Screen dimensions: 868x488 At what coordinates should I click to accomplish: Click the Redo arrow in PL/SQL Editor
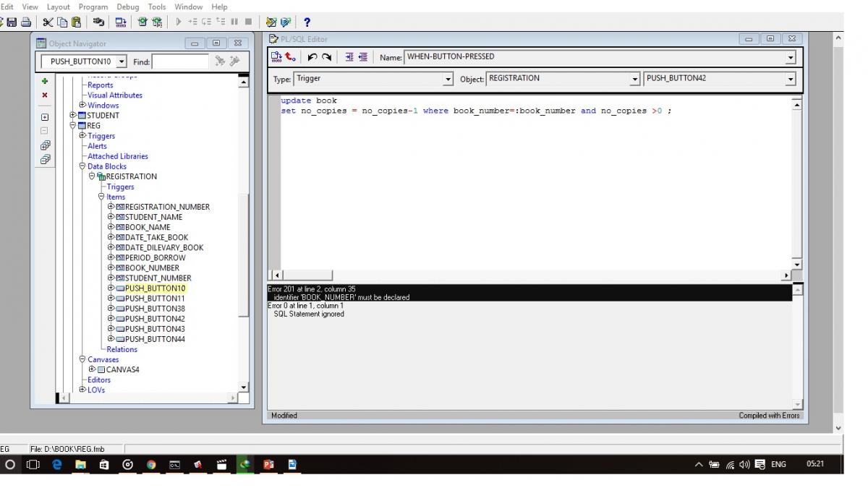[326, 57]
